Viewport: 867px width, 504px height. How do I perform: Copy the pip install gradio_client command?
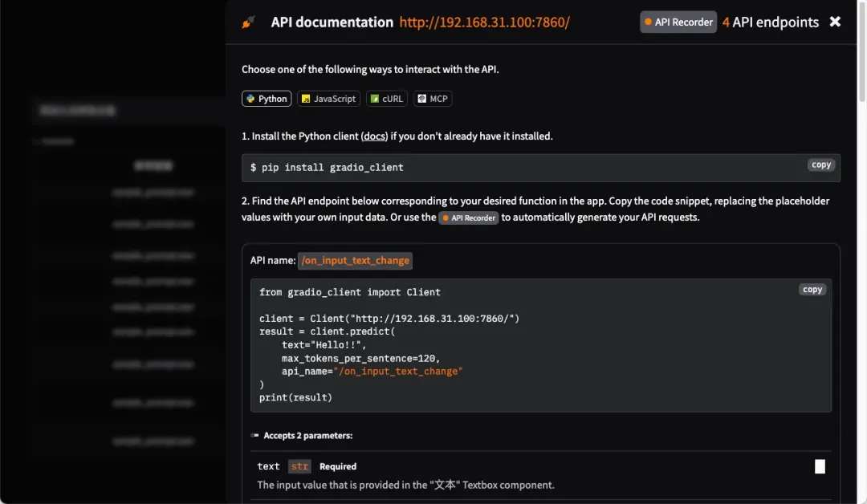point(820,165)
